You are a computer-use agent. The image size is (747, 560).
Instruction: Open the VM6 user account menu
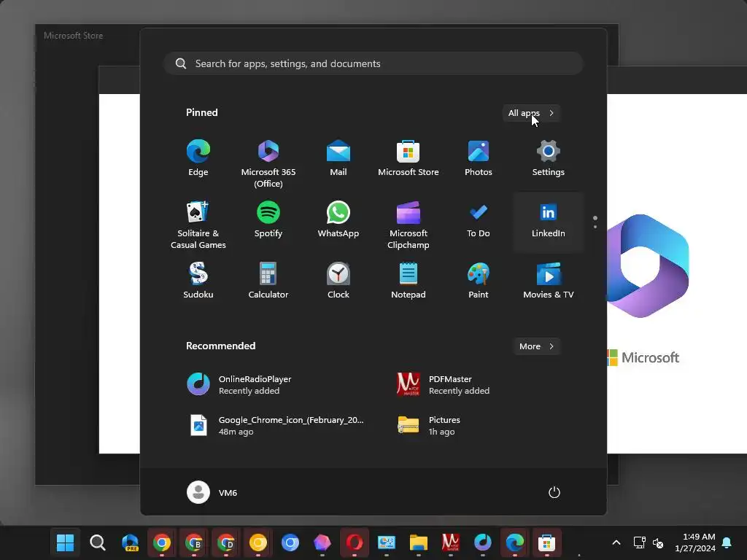click(x=212, y=492)
